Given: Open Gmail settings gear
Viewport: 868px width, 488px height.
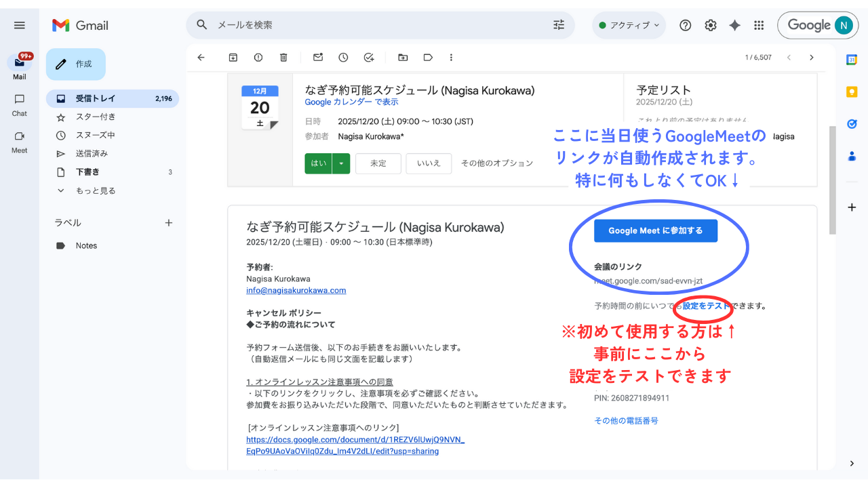Looking at the screenshot, I should [710, 25].
